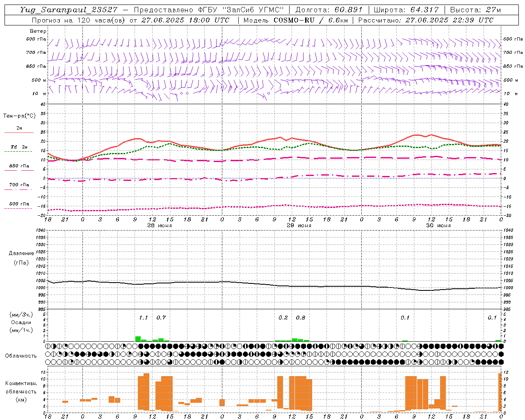The image size is (525, 420).
Task: Click the Тем-ра(°C) panel label
Action: click(19, 116)
